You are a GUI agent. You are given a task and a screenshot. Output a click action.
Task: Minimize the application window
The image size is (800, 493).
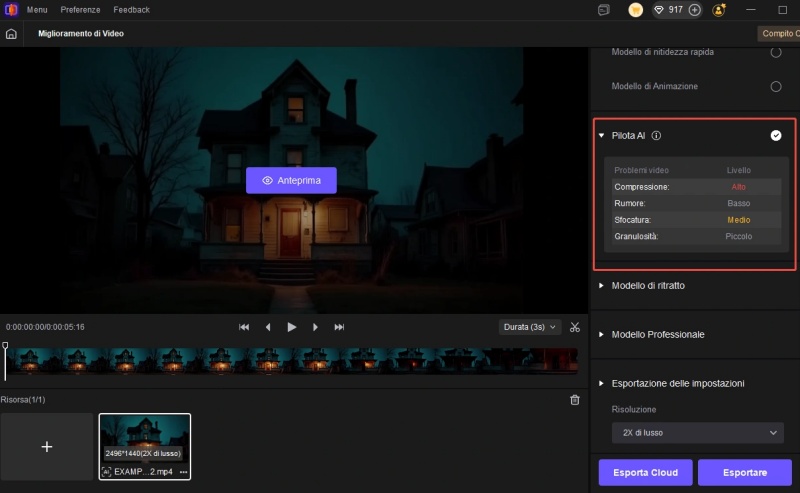pos(751,10)
